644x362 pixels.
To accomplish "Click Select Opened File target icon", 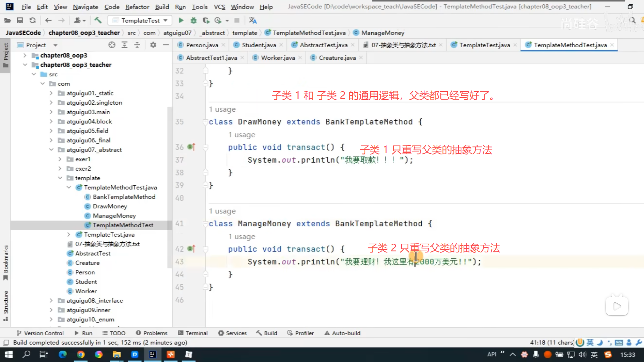I will 112,45.
